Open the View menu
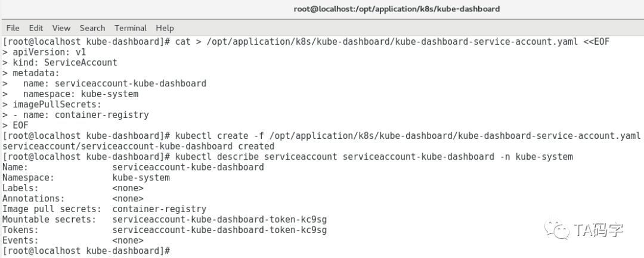The height and width of the screenshot is (258, 644). (x=61, y=28)
